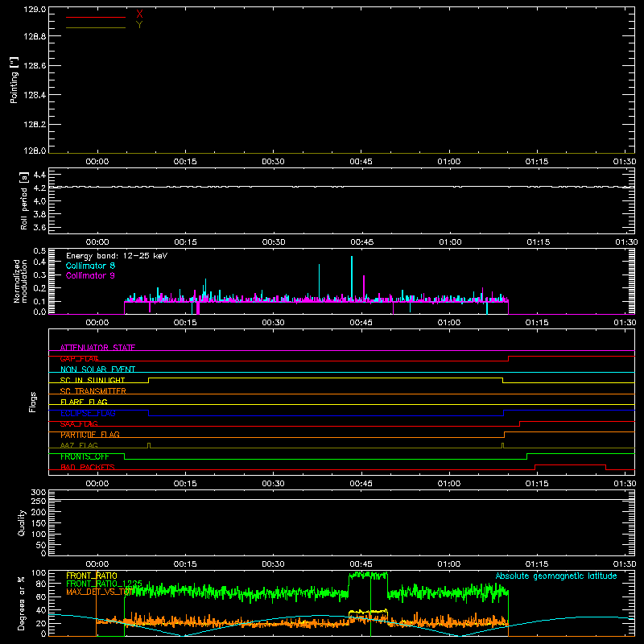
Task: Click the 4.2 tick on Roll period axis
Action: pyautogui.click(x=39, y=188)
